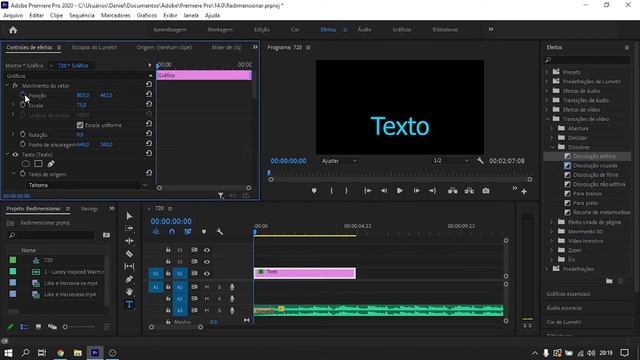Viewport: 640px width, 360px height.
Task: Collapse Movimento do vetor effect
Action: click(x=7, y=85)
